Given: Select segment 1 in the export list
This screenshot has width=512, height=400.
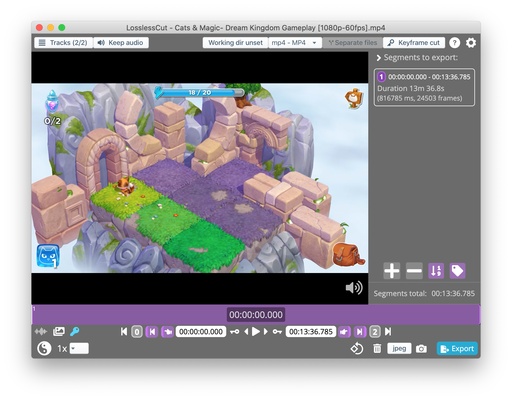Looking at the screenshot, I should [424, 87].
